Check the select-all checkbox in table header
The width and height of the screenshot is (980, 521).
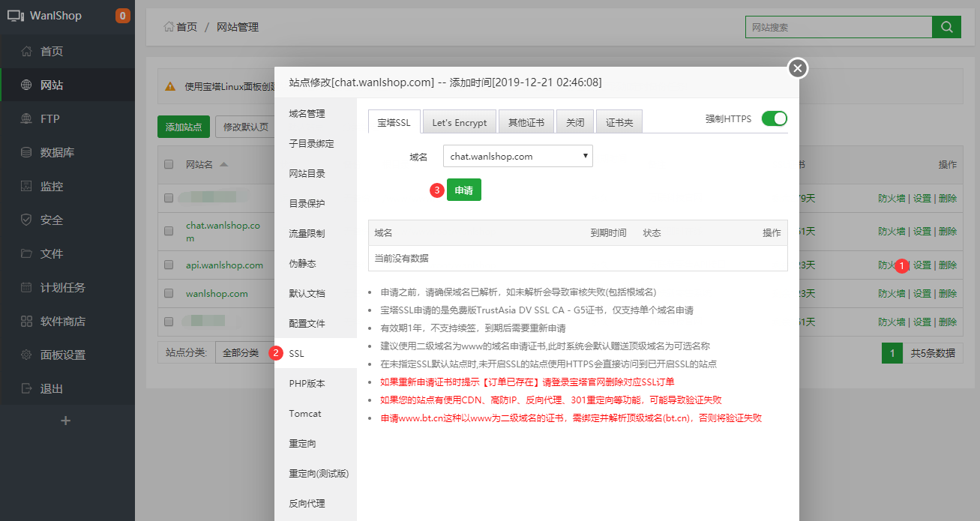pyautogui.click(x=169, y=164)
